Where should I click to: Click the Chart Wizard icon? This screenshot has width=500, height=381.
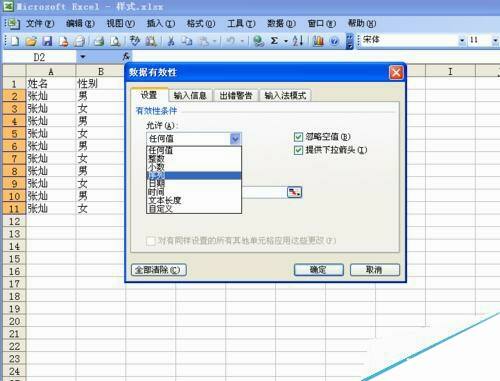[x=318, y=41]
